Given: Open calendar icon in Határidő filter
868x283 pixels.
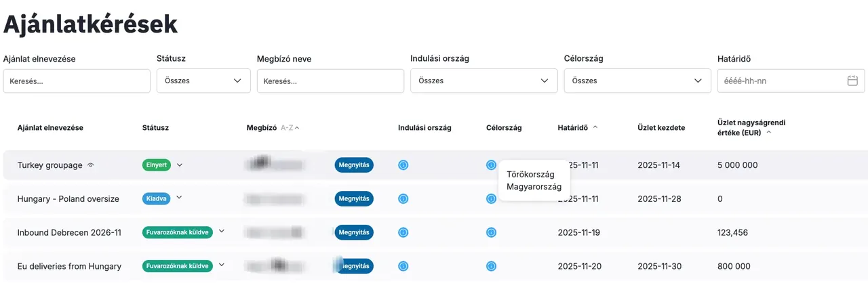Looking at the screenshot, I should [x=852, y=81].
